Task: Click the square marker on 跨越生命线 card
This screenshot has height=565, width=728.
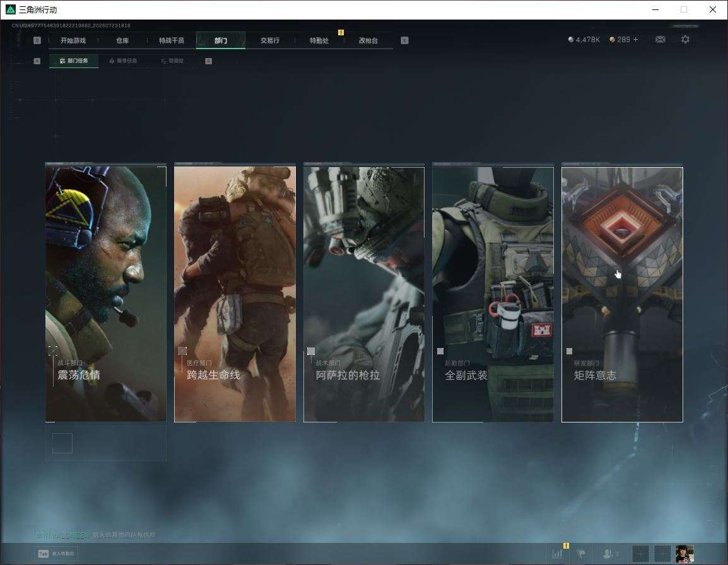Action: click(182, 351)
